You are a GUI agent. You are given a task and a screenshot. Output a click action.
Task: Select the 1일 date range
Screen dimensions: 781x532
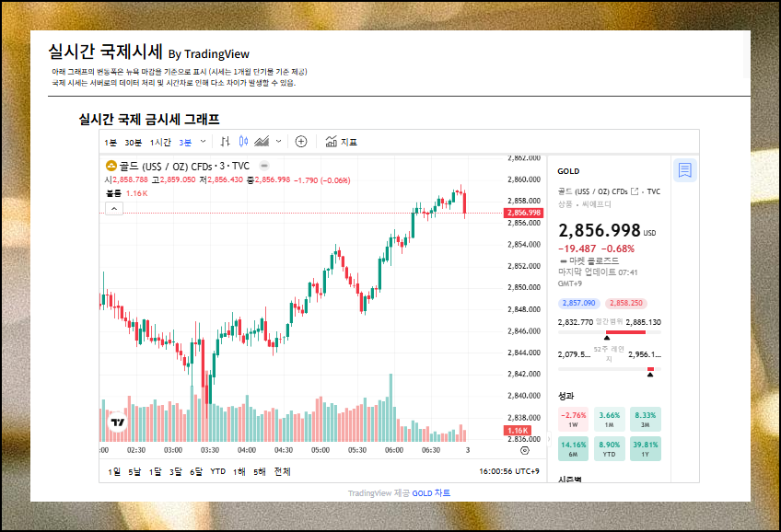114,471
